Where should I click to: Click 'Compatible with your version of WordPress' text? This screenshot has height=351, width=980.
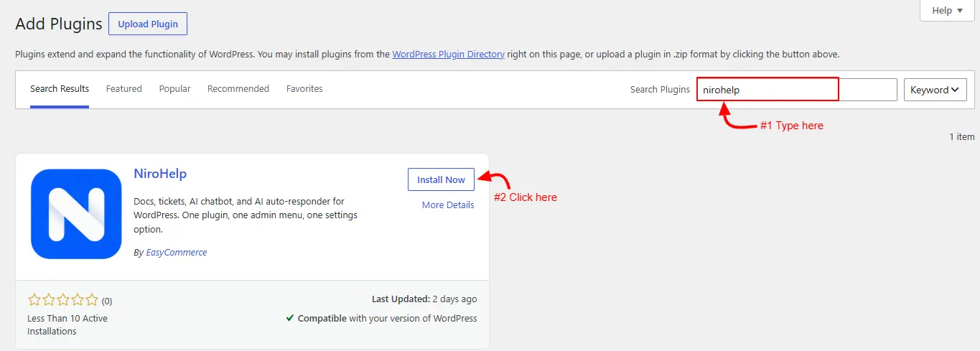[x=388, y=318]
